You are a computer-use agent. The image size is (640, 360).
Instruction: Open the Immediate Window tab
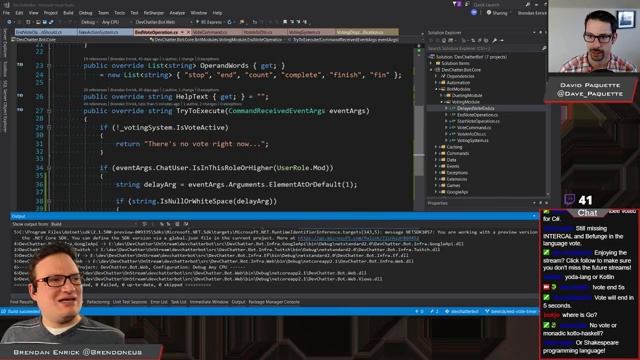click(x=209, y=302)
